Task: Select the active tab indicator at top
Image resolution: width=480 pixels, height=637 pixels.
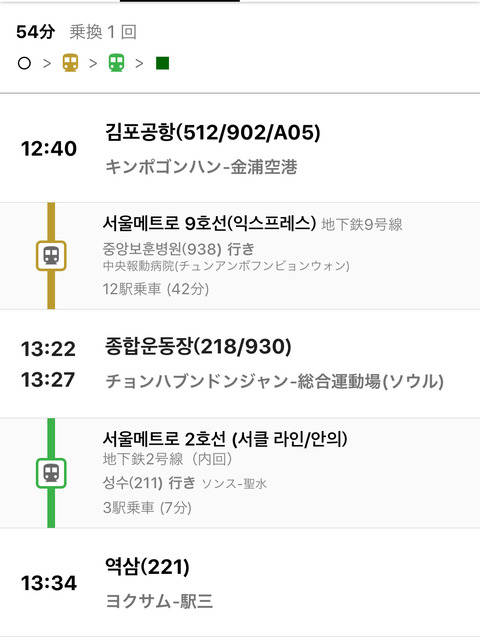Action: 179,1
